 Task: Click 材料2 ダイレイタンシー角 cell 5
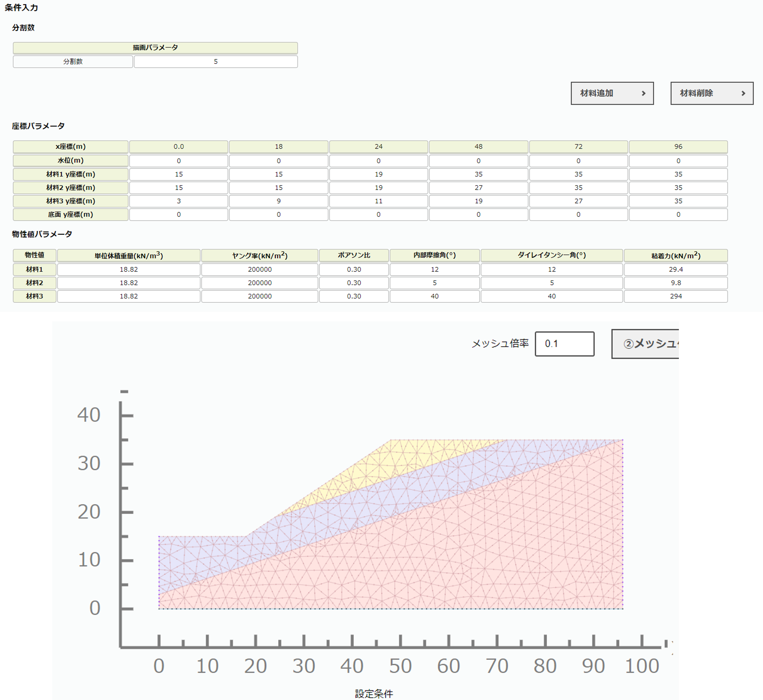click(x=552, y=283)
